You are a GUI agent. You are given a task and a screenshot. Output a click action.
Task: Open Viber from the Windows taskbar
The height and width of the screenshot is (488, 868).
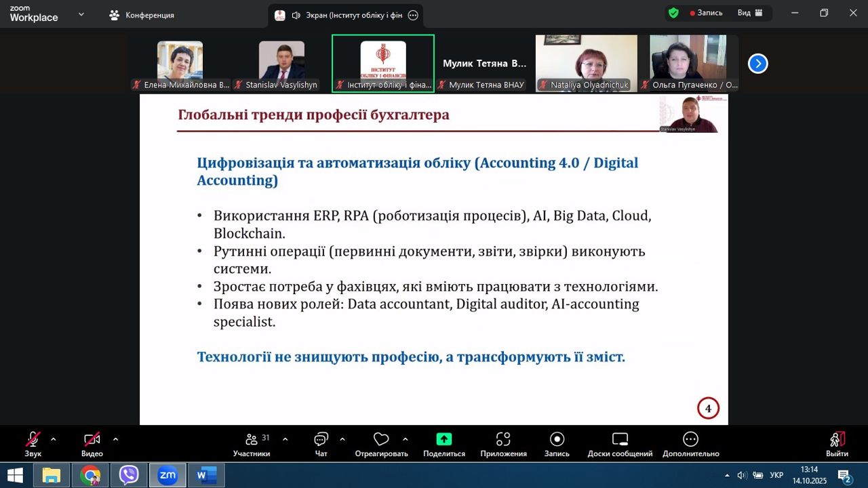point(129,476)
